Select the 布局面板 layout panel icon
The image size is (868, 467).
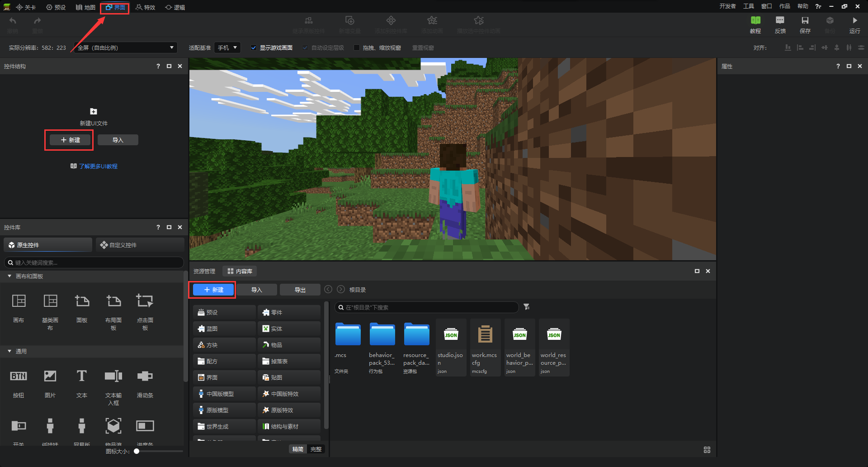(113, 300)
